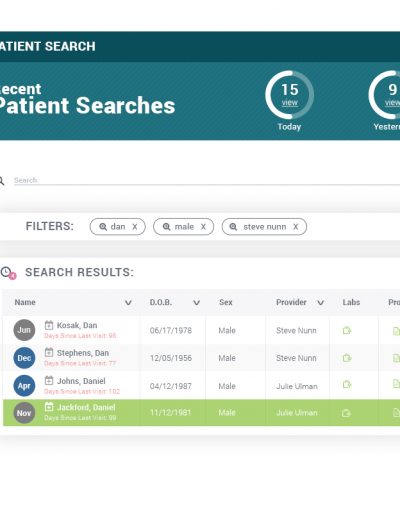Click the view link under 9 Yesterday
400x516 pixels.
[392, 103]
